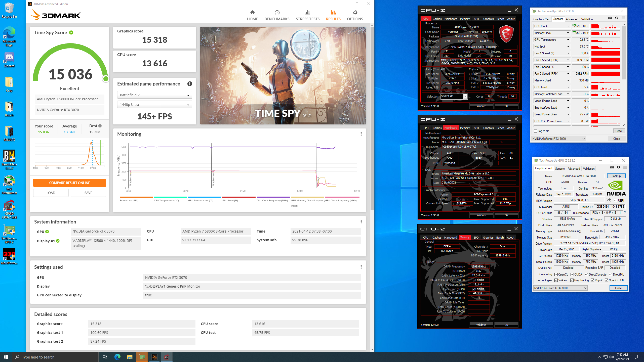Expand Battlefield V game dropdown
The height and width of the screenshot is (362, 644).
click(154, 95)
